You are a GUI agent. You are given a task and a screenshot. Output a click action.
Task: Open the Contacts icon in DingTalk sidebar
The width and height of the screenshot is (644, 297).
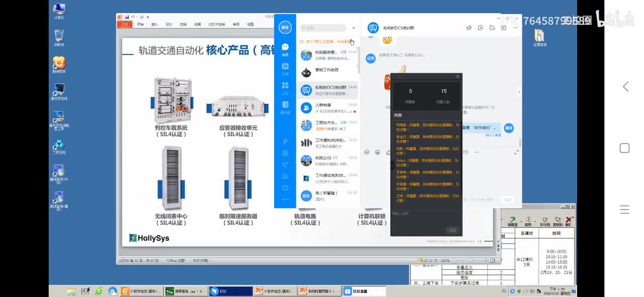pos(285,106)
